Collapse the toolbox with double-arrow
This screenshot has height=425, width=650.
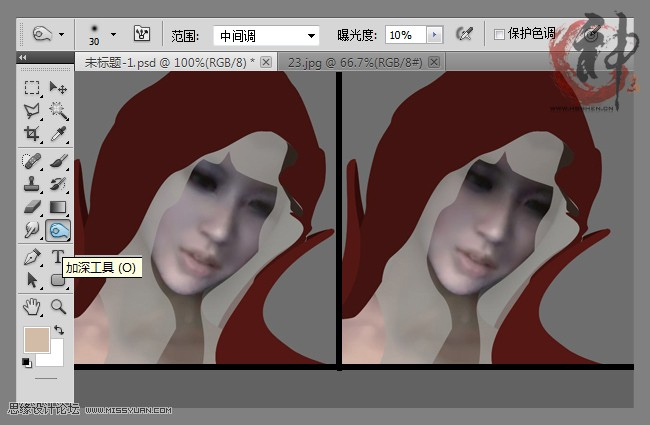click(x=23, y=57)
